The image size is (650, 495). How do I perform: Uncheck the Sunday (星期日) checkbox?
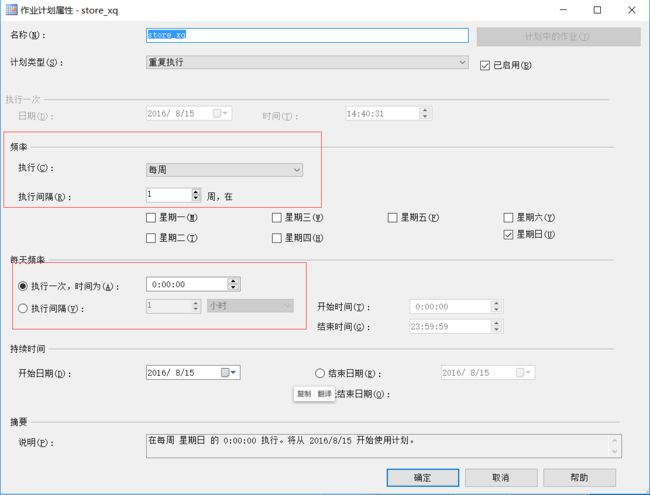pyautogui.click(x=508, y=235)
